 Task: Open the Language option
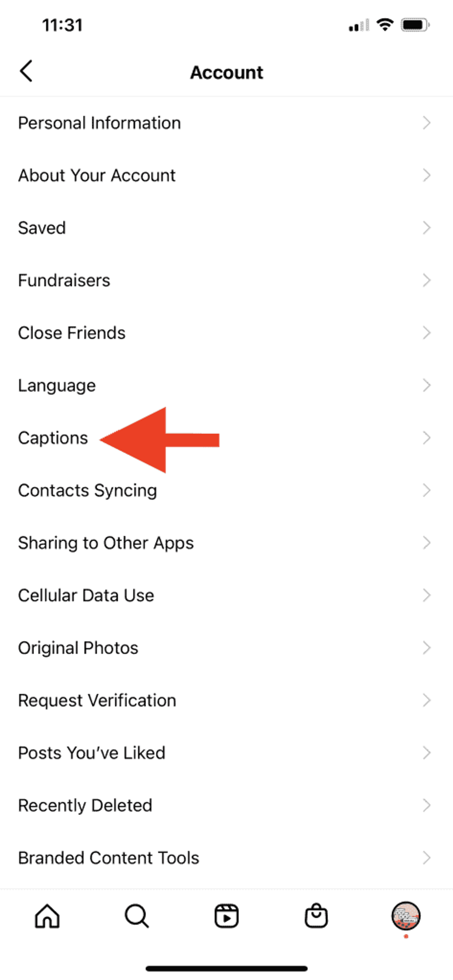coord(226,385)
